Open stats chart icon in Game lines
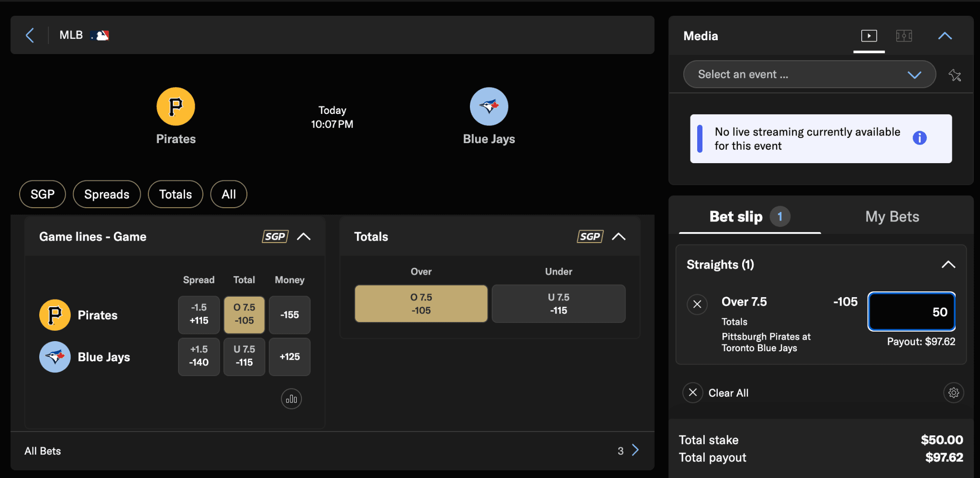The width and height of the screenshot is (980, 478). [291, 399]
